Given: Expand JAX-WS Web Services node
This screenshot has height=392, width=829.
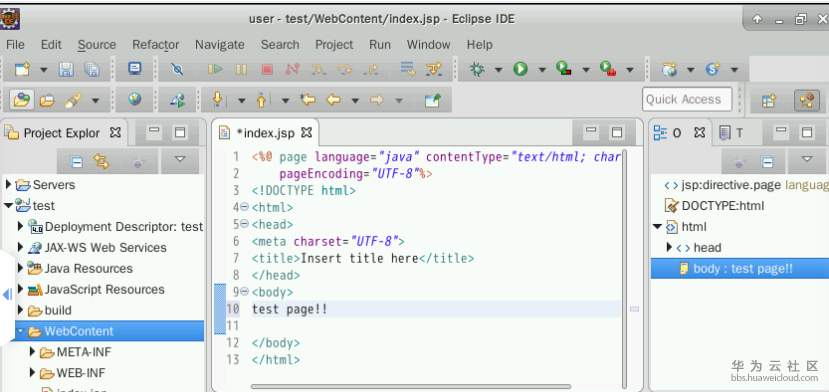Looking at the screenshot, I should (20, 247).
